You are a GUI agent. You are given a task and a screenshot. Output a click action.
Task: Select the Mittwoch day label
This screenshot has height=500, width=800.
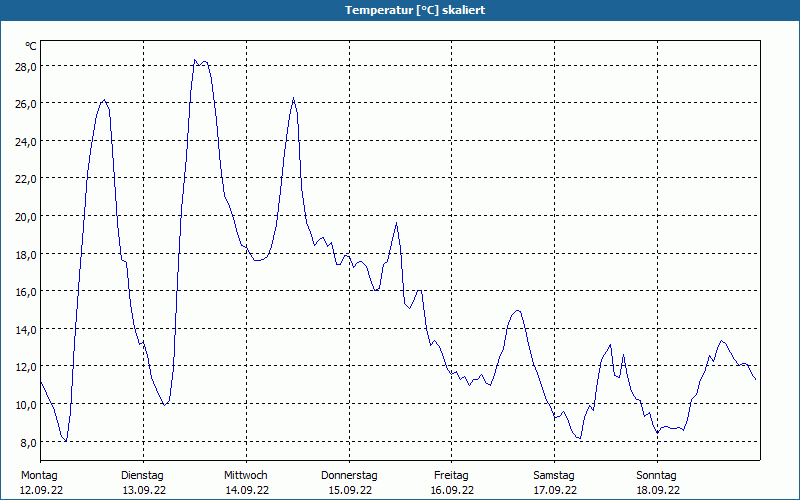(245, 476)
